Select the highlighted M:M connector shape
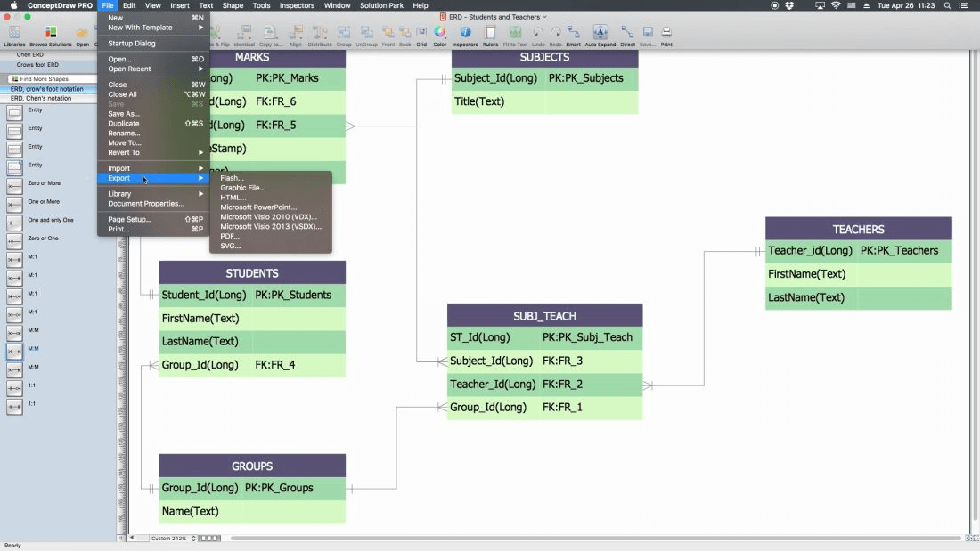Image resolution: width=980 pixels, height=551 pixels. point(14,351)
